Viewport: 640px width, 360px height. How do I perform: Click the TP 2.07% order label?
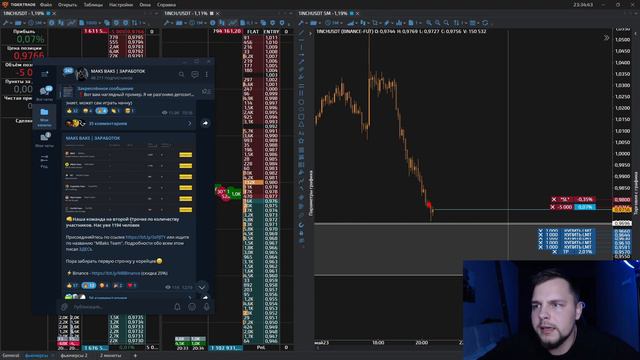pos(577,252)
